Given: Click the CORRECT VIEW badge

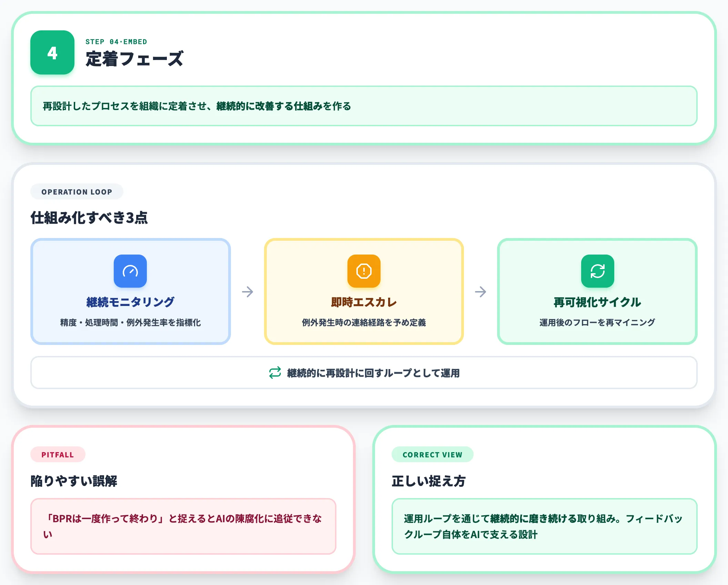Looking at the screenshot, I should coord(433,455).
